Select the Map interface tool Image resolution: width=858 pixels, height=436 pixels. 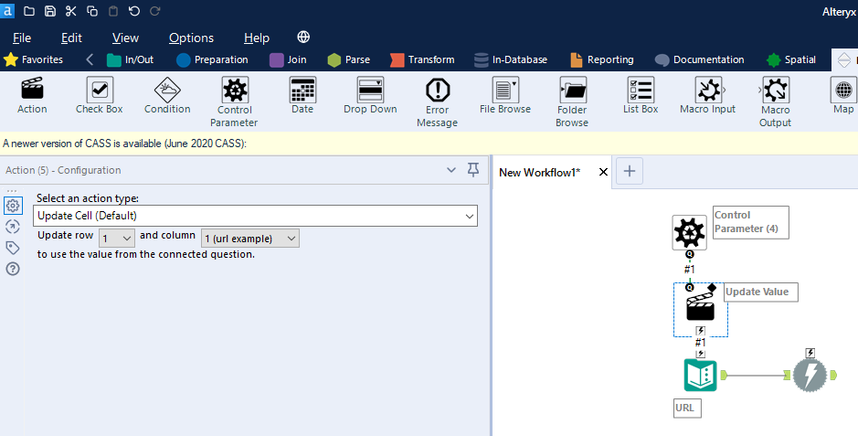[x=843, y=95]
